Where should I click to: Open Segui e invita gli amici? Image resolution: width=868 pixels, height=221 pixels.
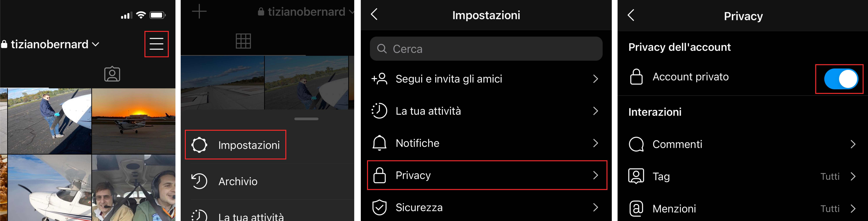point(486,79)
